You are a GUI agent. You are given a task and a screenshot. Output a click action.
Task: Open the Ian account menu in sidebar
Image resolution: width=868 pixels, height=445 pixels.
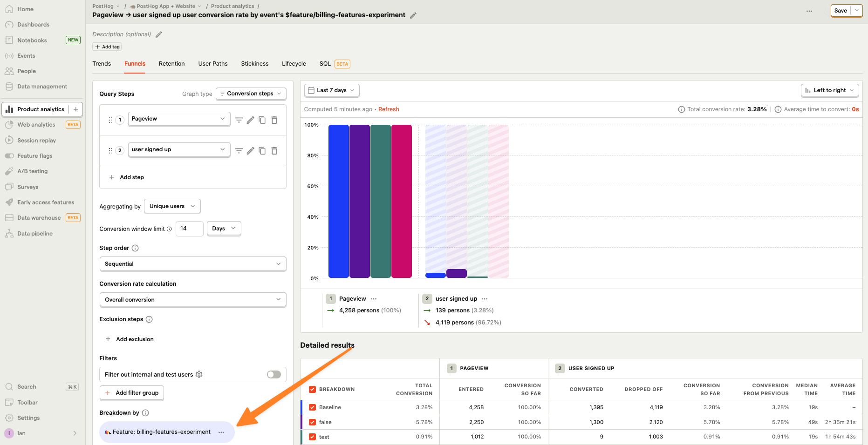[41, 433]
